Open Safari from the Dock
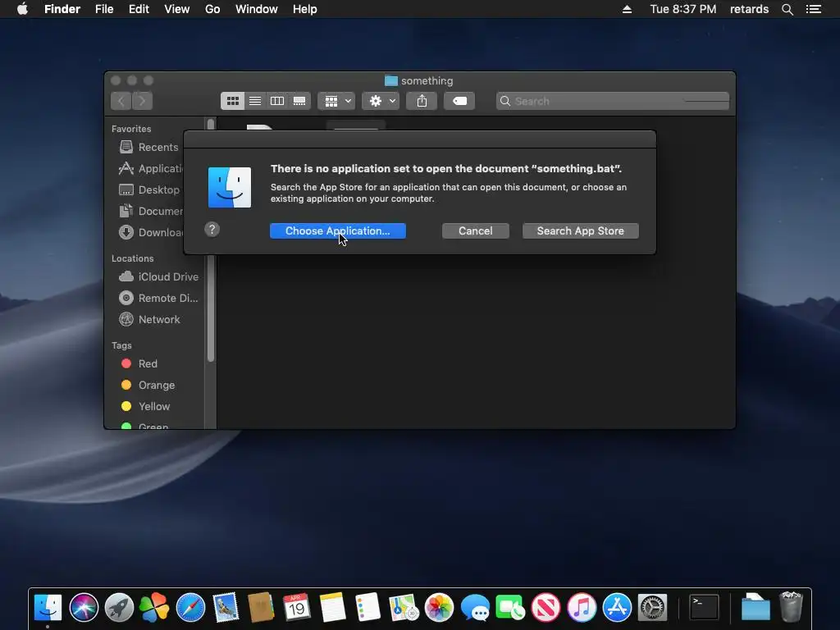The height and width of the screenshot is (630, 840). [190, 608]
